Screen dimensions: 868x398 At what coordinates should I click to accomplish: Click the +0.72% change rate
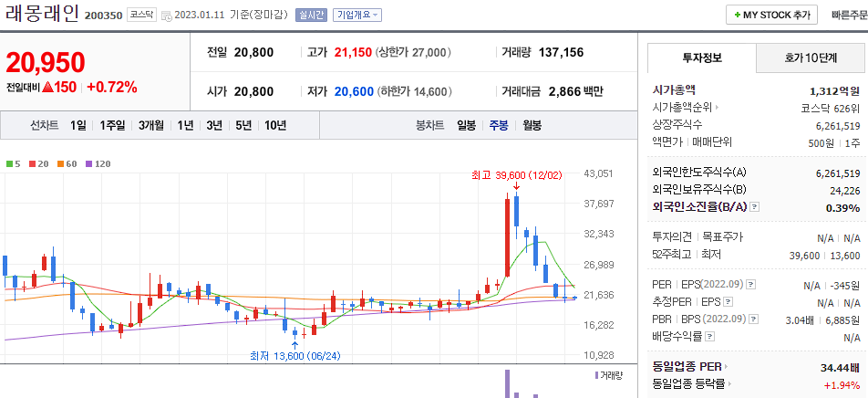tap(112, 87)
